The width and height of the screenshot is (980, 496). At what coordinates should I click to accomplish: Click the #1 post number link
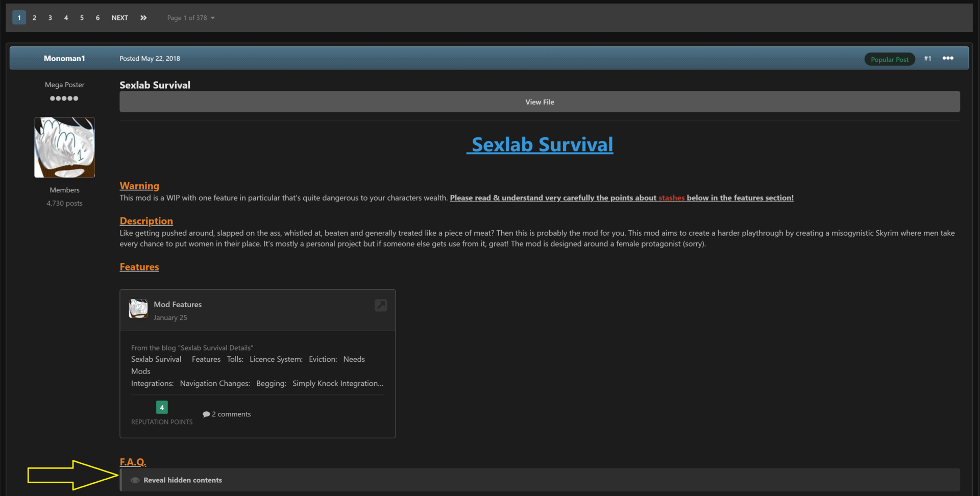point(927,59)
